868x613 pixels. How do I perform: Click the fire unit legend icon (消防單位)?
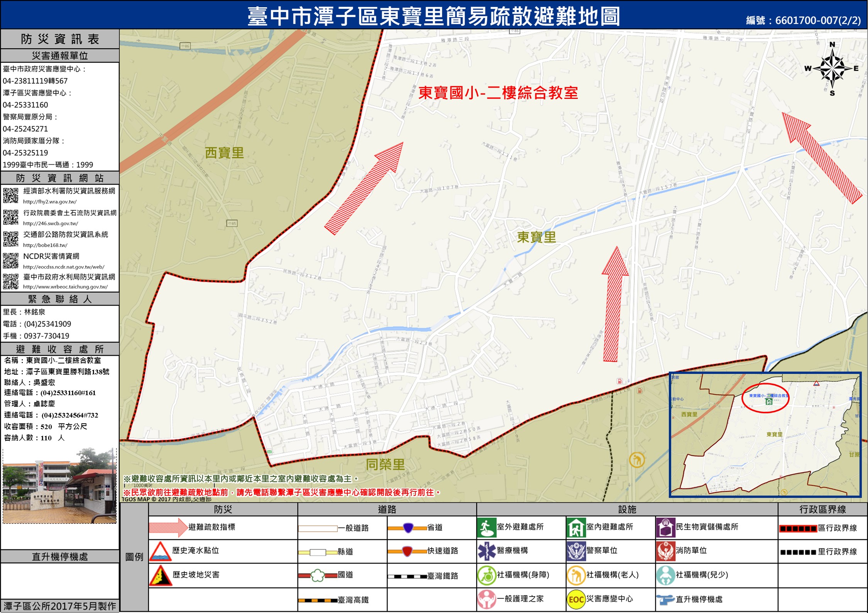click(x=665, y=551)
